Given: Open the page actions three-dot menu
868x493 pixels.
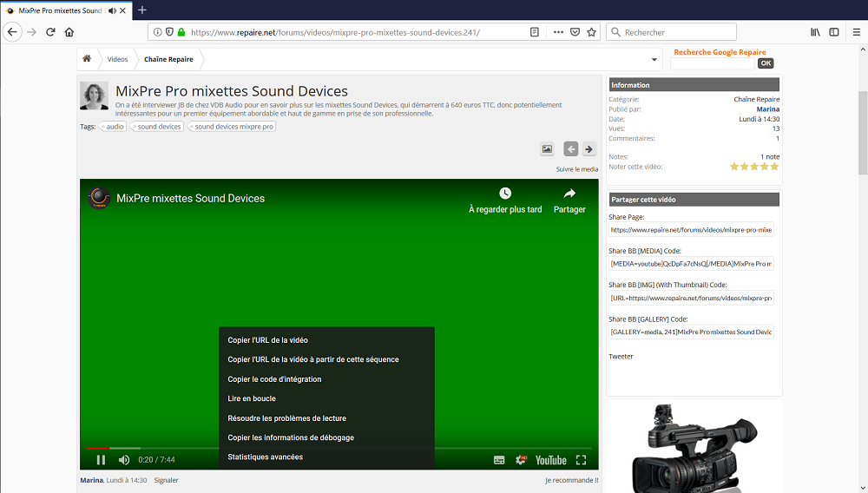Looking at the screenshot, I should point(557,32).
